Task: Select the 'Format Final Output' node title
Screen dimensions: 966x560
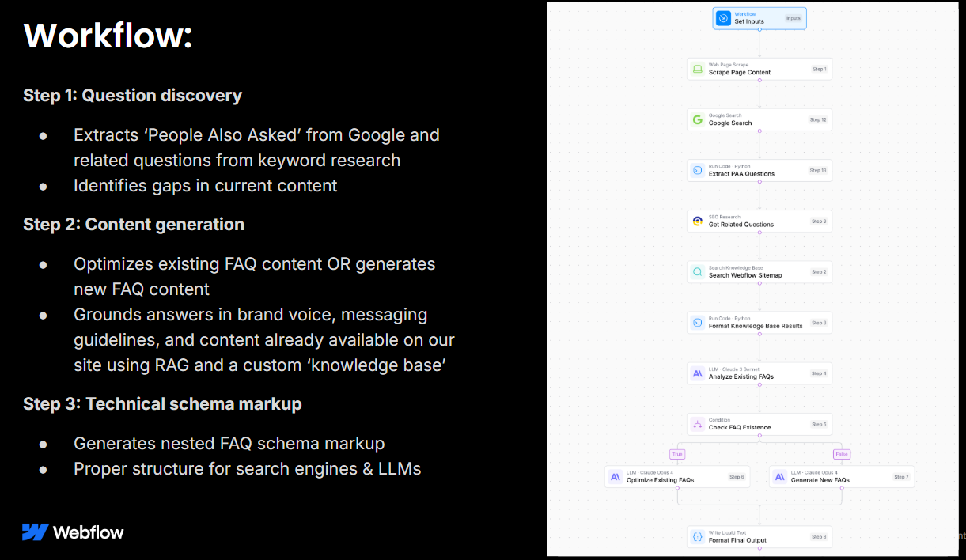Action: (x=737, y=540)
